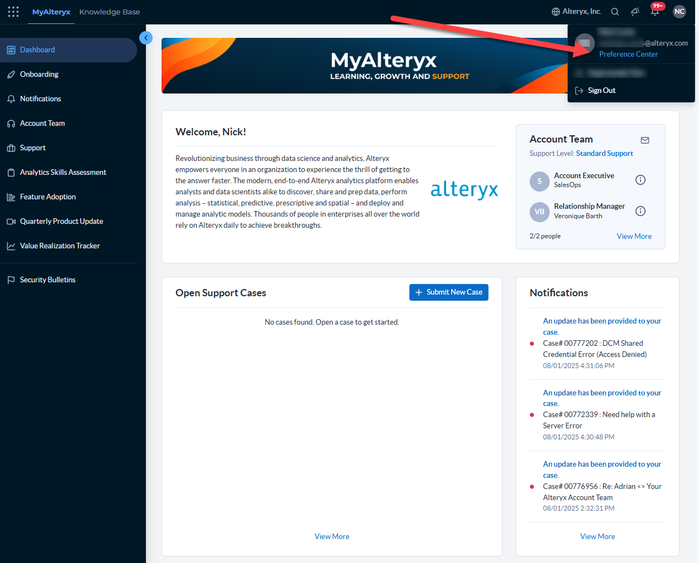
Task: Open update link for Case# 00776956
Action: point(602,469)
